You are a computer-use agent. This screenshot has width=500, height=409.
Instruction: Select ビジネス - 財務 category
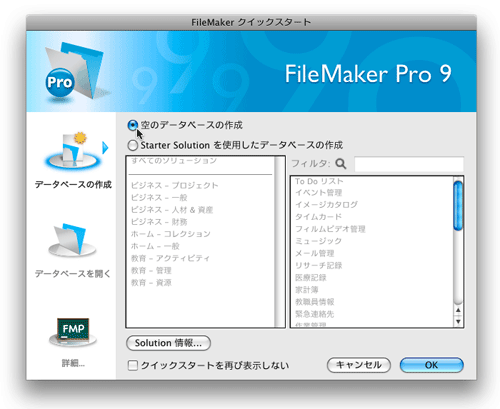[x=159, y=222]
